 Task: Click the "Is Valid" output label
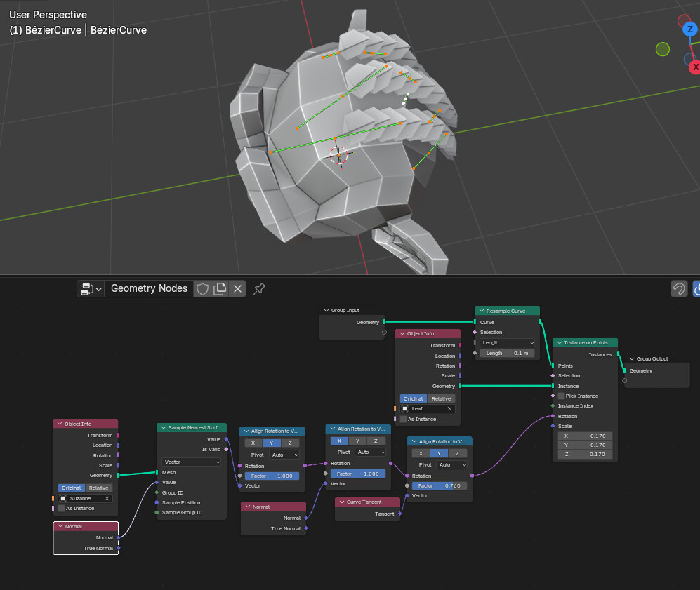(211, 450)
